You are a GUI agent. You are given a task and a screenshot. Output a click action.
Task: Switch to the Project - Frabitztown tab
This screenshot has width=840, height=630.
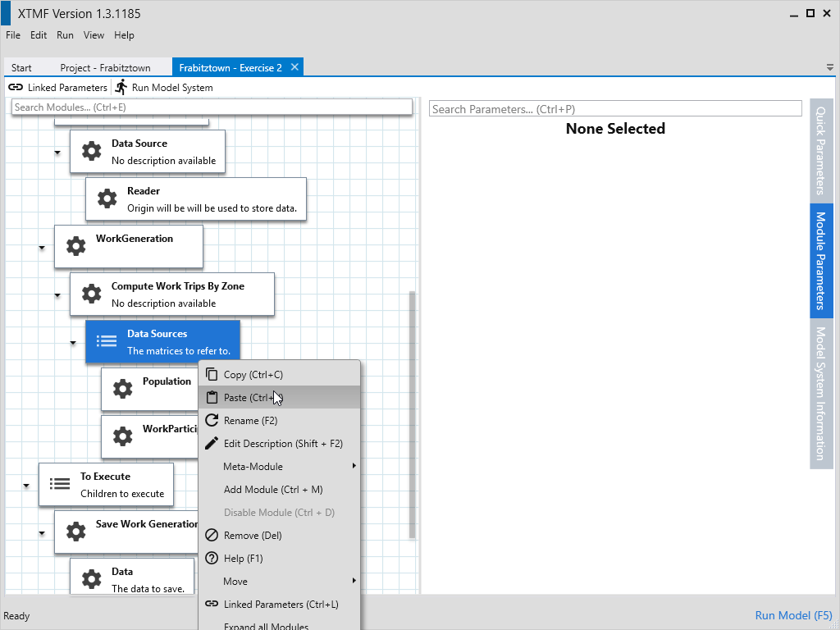98,67
